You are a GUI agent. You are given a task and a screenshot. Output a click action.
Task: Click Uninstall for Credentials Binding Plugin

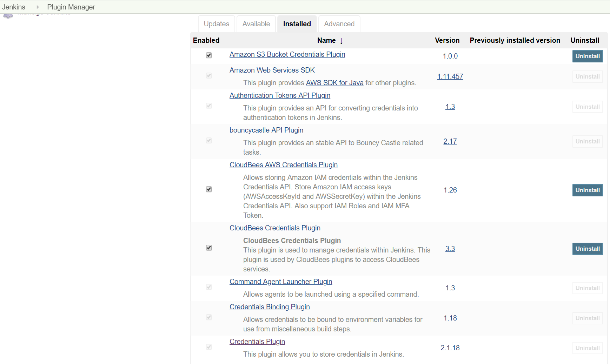[588, 318]
